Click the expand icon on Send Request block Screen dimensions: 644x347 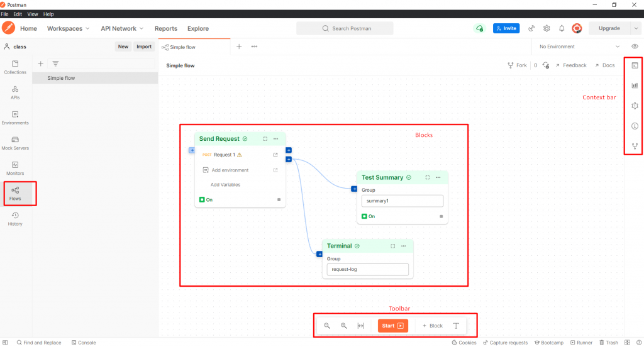click(x=265, y=139)
